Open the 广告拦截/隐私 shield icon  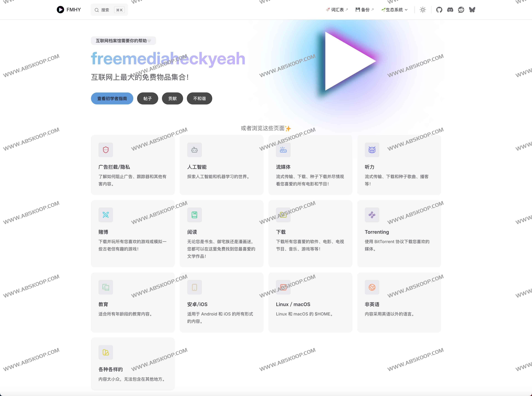(x=106, y=150)
